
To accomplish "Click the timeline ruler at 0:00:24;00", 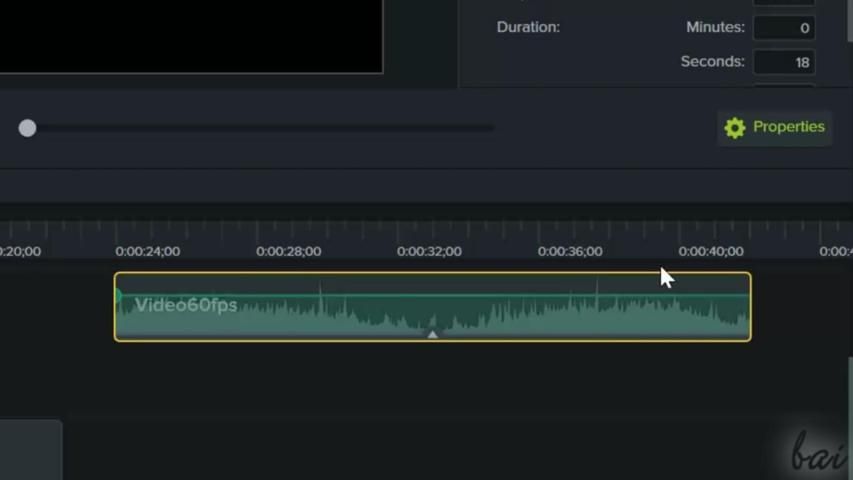I will (148, 251).
